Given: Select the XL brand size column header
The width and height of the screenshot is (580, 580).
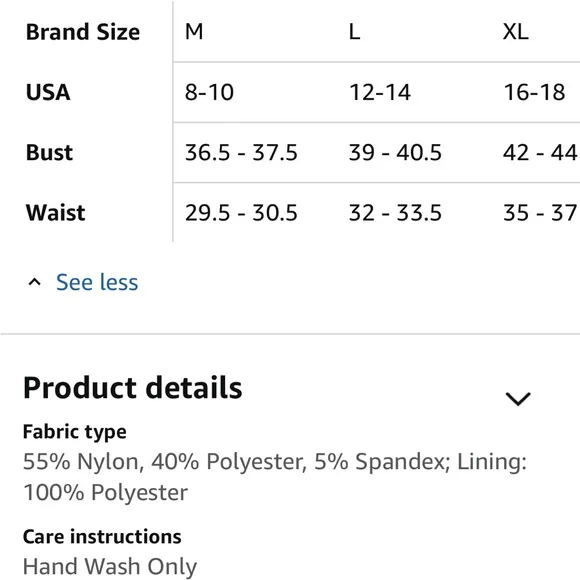Looking at the screenshot, I should click(x=516, y=32).
